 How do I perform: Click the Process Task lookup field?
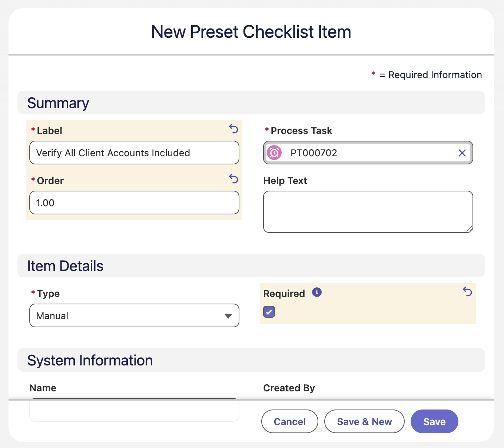pyautogui.click(x=368, y=153)
